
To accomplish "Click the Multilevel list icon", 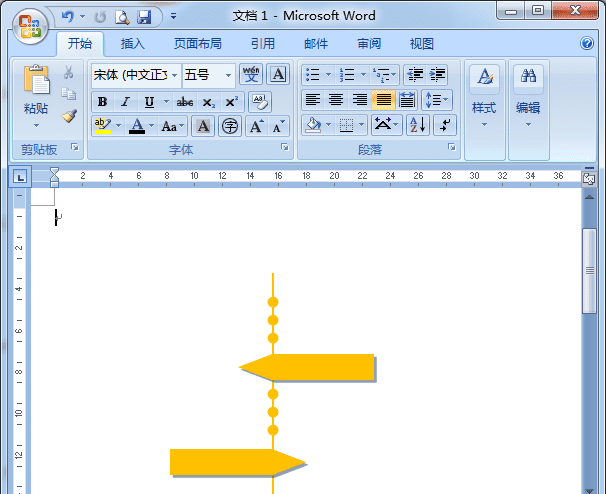I will coord(383,74).
